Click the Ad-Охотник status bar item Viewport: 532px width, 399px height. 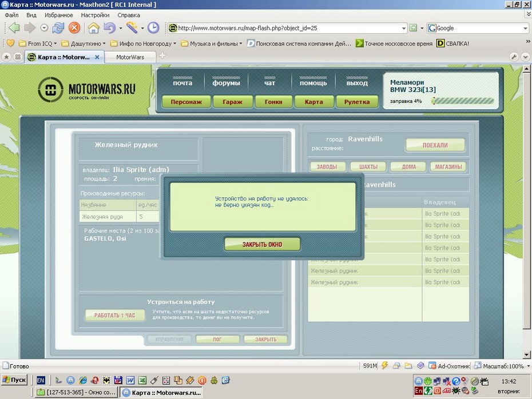pyautogui.click(x=449, y=366)
